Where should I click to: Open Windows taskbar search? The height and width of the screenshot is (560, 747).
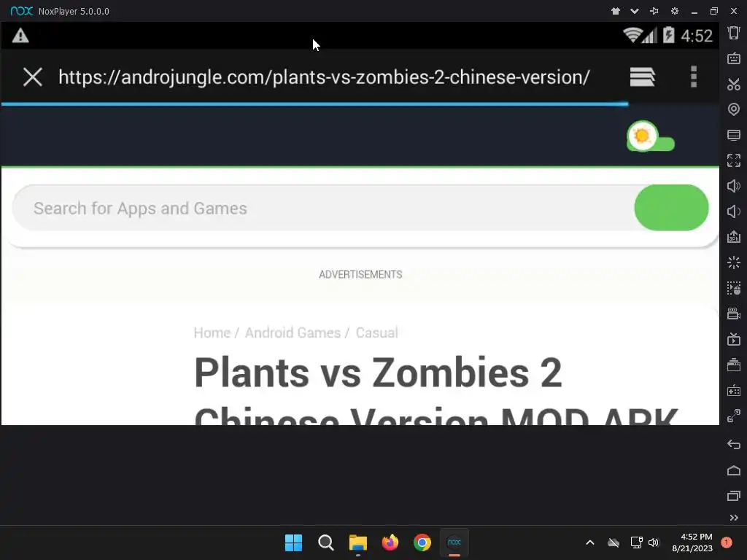point(326,542)
